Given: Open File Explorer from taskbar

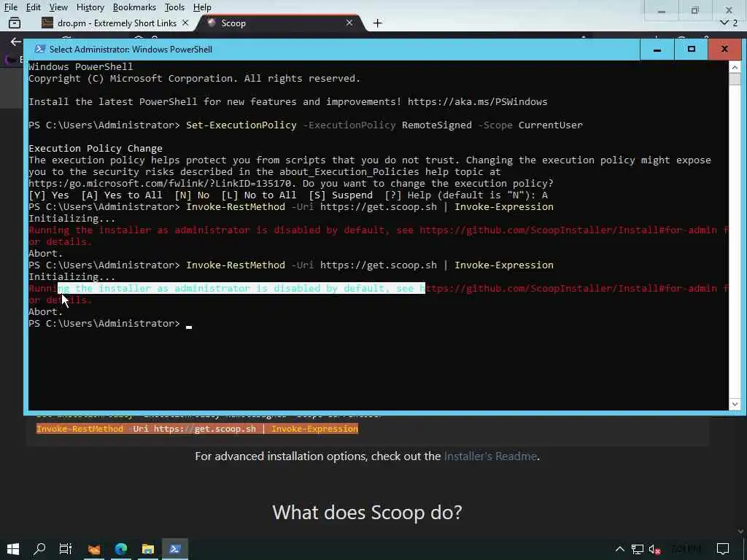Looking at the screenshot, I should point(147,549).
